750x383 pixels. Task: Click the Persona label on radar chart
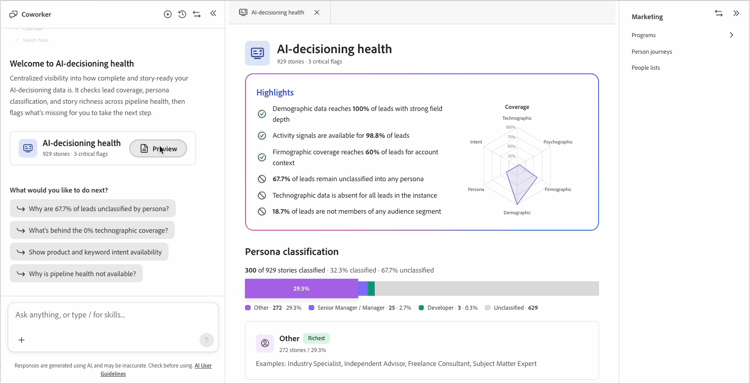476,189
